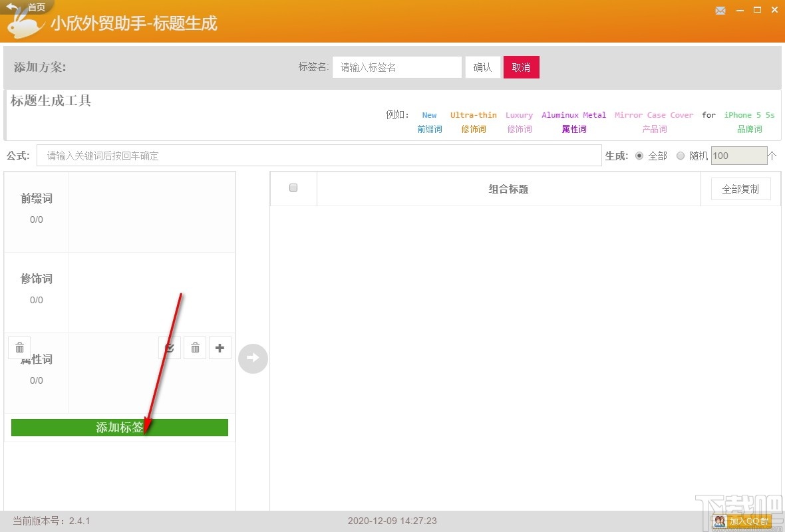The width and height of the screenshot is (785, 532).
Task: Open the envelope message icon in title bar
Action: click(720, 11)
